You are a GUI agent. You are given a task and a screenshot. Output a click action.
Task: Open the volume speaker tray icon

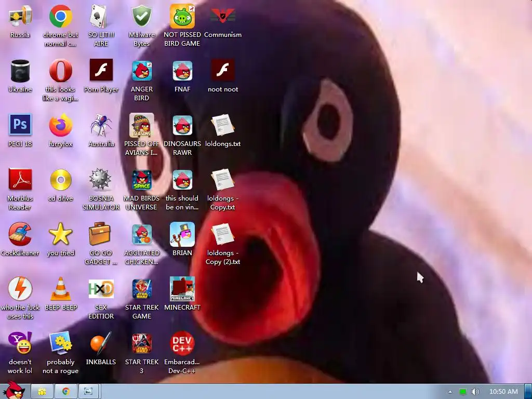[475, 392]
